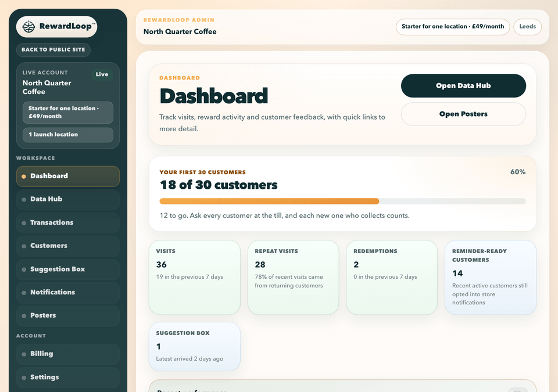Click the Open Posters button

463,114
